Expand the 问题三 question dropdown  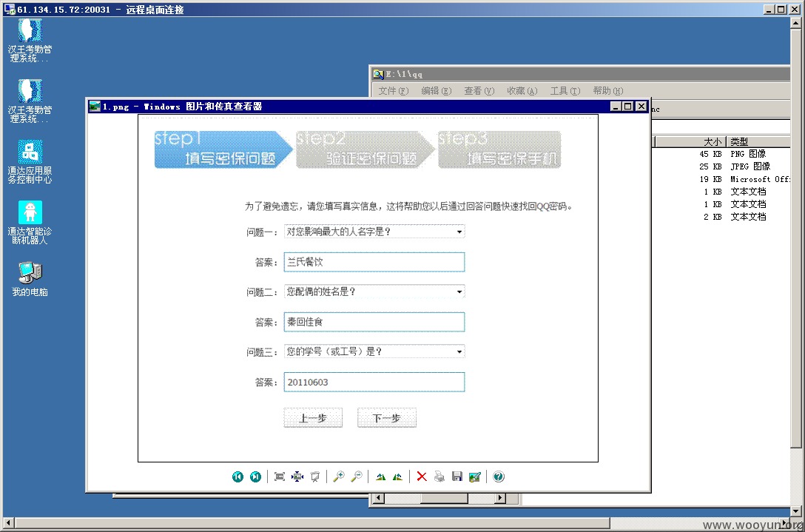[459, 352]
